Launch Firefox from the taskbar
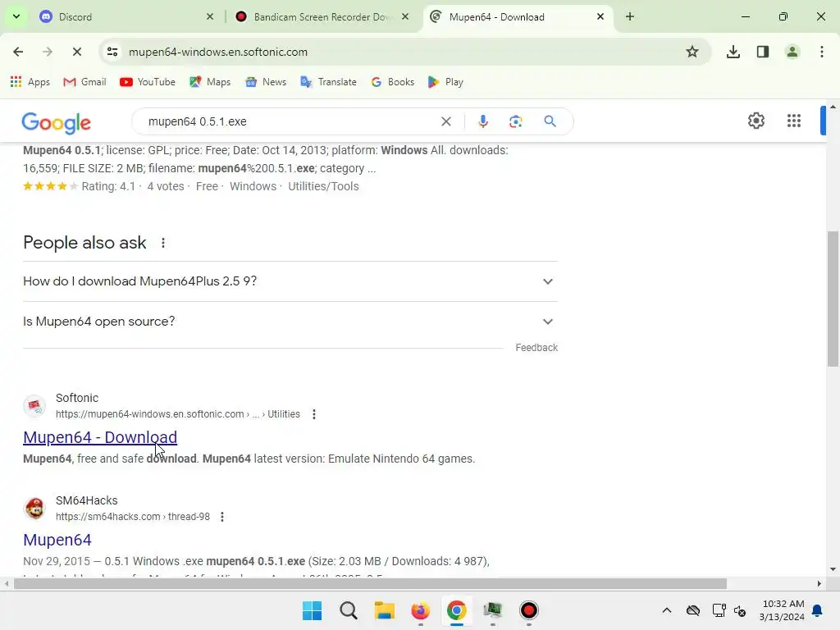Image resolution: width=840 pixels, height=630 pixels. pyautogui.click(x=420, y=610)
